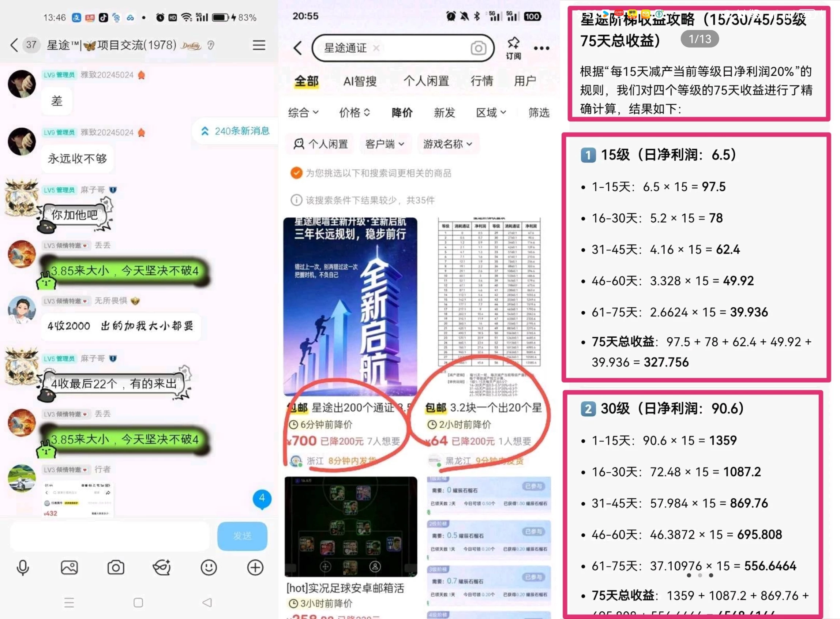Open the 客户端 dropdown filter
The width and height of the screenshot is (840, 619).
tap(385, 144)
